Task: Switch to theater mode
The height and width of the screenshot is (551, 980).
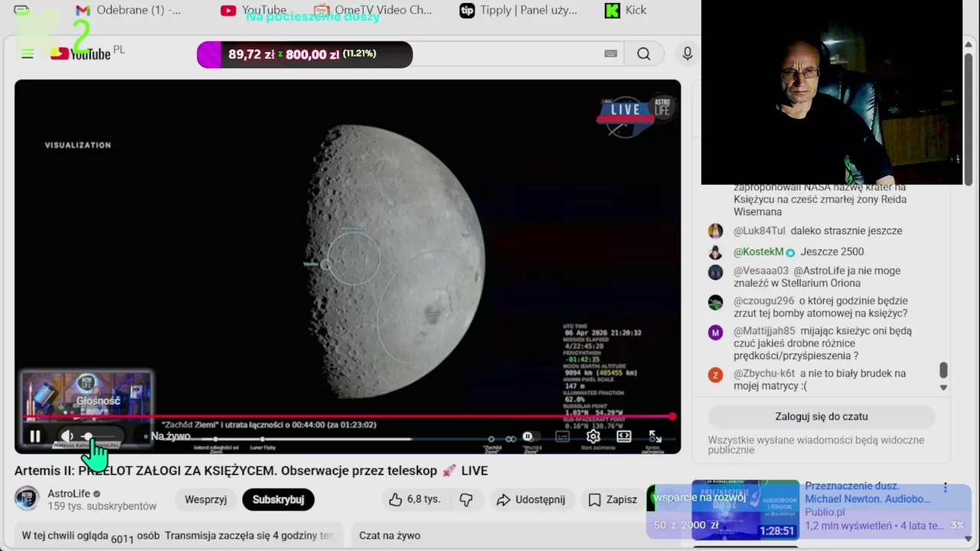Action: click(624, 436)
